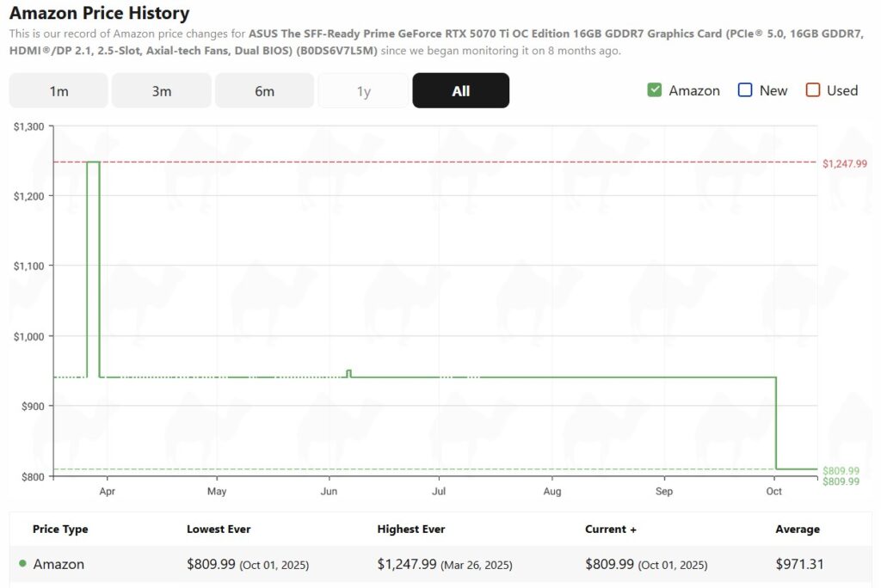Enable the Used price checkbox
The image size is (881, 588).
813,90
